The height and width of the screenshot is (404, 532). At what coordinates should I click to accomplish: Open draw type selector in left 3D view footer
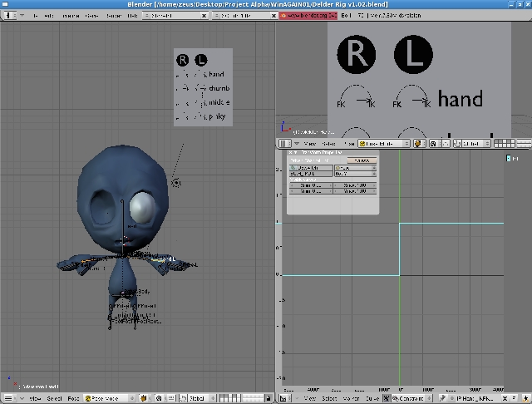[144, 398]
